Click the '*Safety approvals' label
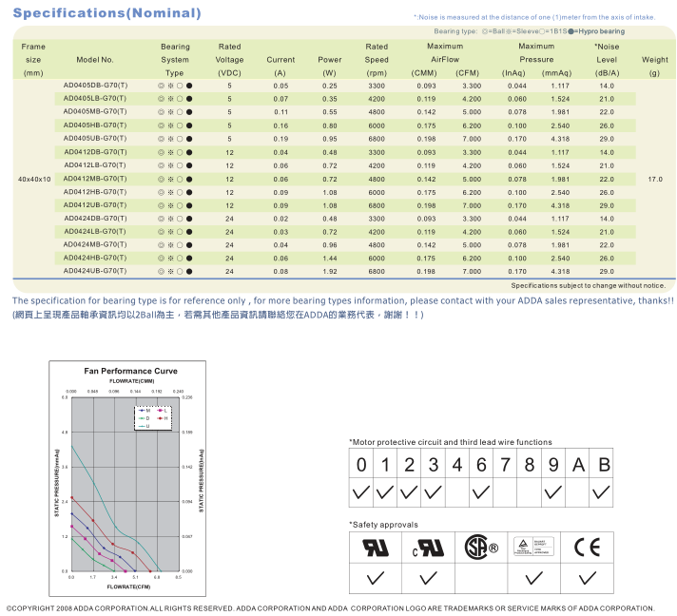This screenshot has width=677, height=616. pos(383,525)
